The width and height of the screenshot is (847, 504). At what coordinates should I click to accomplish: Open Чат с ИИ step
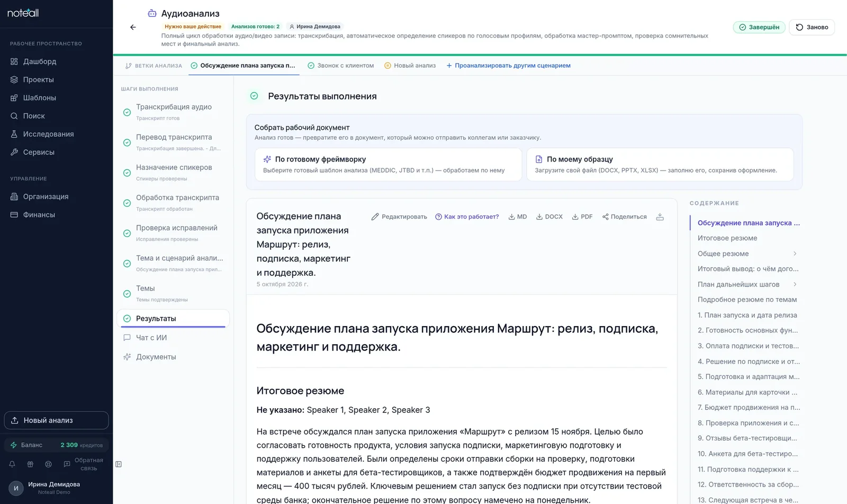point(173,338)
